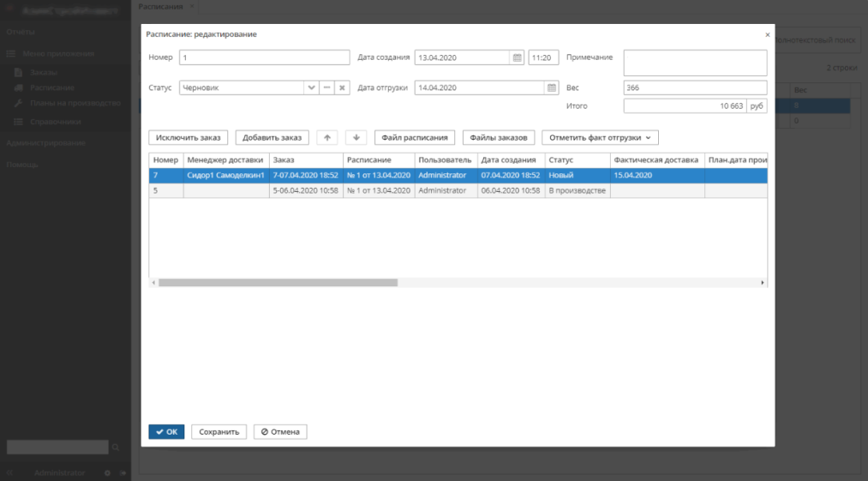Sort table by the Менеджер доставки column header

tap(225, 159)
